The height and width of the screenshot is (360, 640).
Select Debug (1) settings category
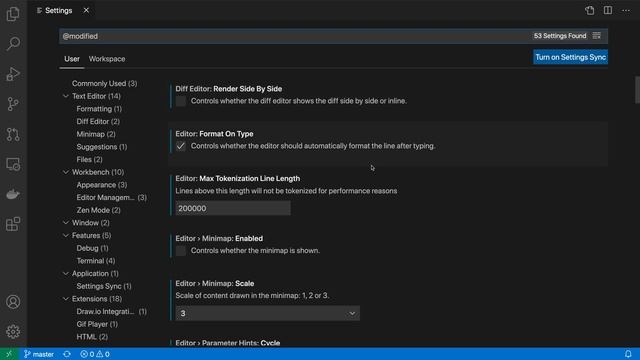pyautogui.click(x=92, y=248)
